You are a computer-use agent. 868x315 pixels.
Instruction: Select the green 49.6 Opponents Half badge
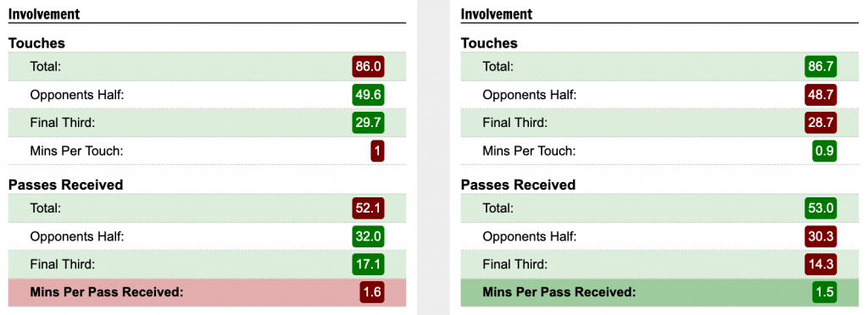(x=368, y=95)
